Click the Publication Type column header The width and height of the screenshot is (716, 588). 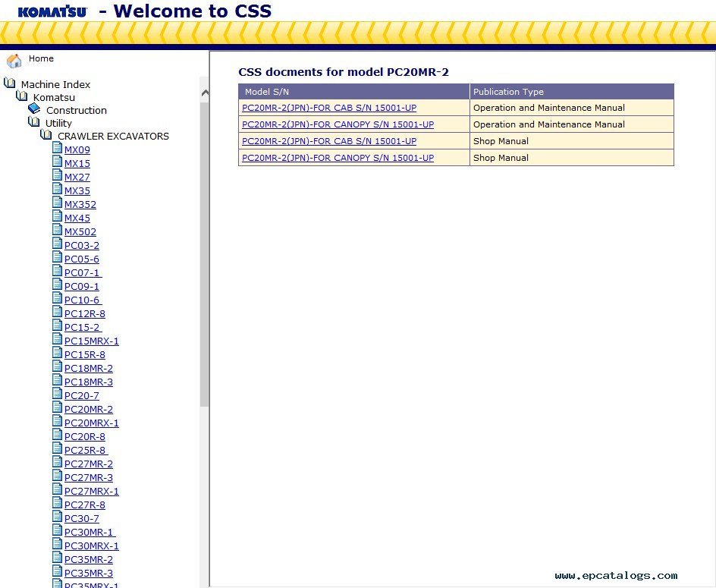tap(572, 91)
